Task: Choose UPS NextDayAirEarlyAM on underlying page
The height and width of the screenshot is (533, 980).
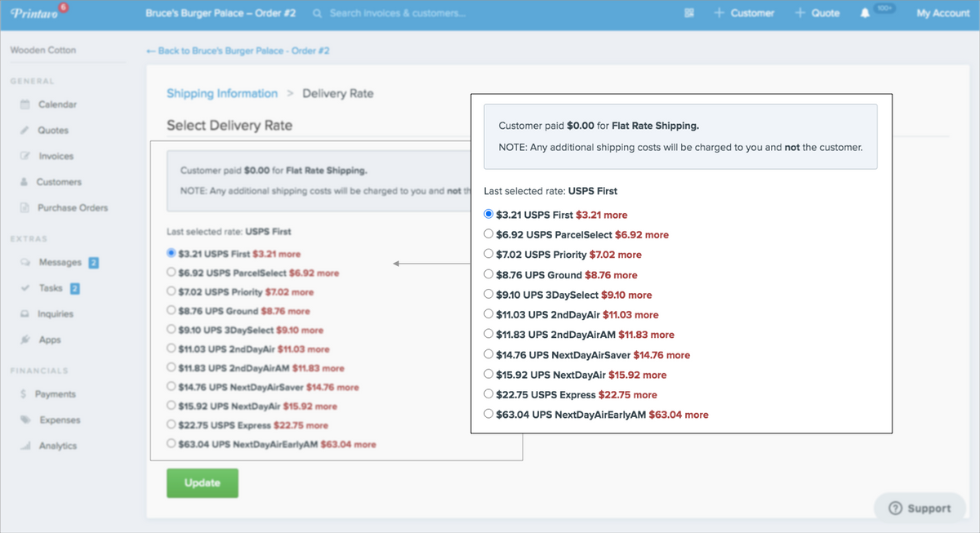Action: pos(171,444)
